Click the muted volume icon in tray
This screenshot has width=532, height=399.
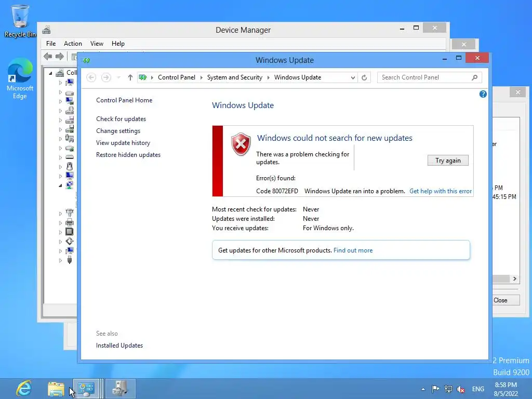click(460, 389)
